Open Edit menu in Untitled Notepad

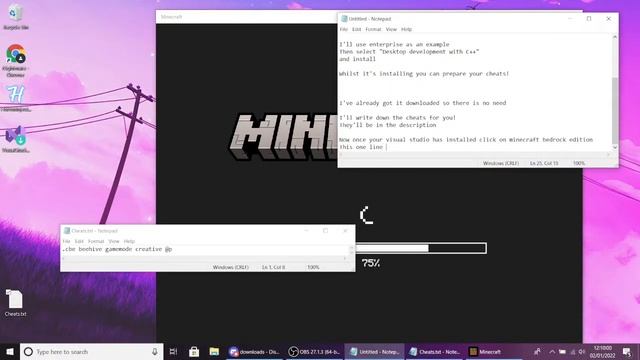357,29
